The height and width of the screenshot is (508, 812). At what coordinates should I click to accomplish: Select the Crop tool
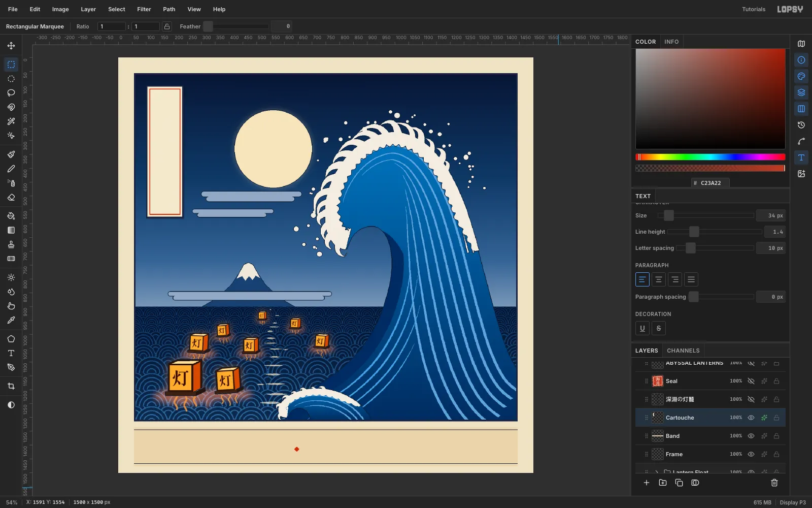click(11, 386)
